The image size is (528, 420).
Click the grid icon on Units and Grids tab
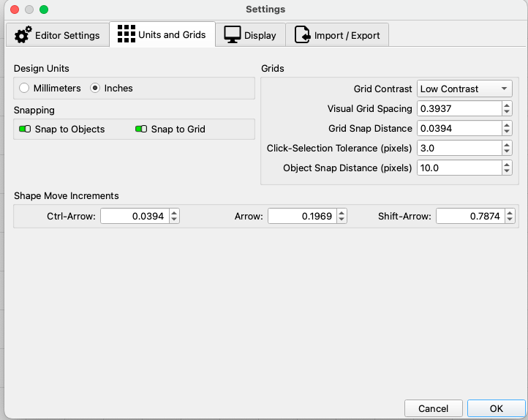point(127,34)
